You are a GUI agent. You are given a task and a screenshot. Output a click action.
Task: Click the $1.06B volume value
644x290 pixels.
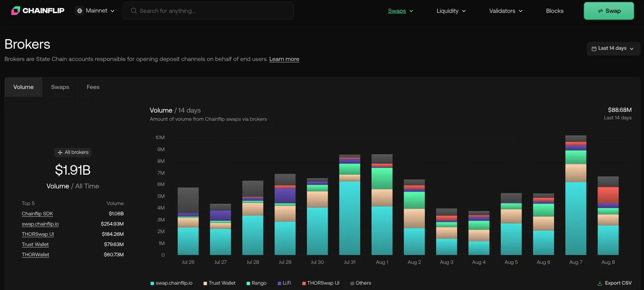[x=116, y=214]
